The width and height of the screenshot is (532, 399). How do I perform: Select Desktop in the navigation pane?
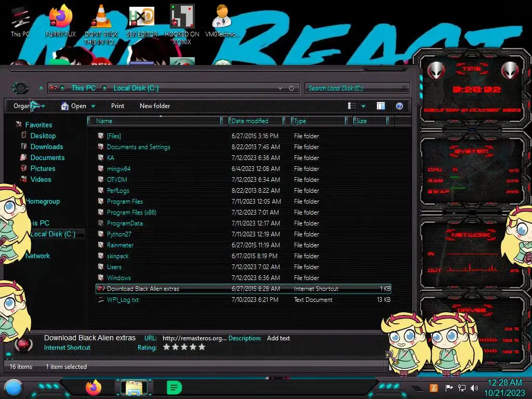coord(43,136)
